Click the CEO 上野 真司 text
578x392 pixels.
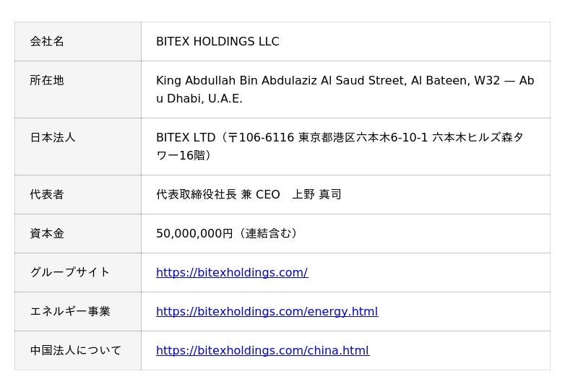pos(298,194)
